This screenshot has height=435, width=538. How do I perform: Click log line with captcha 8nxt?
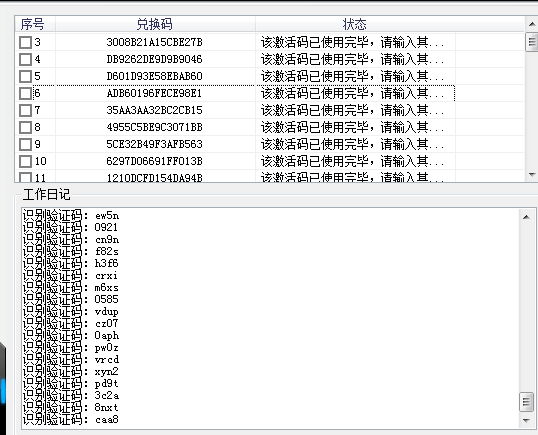pos(71,408)
